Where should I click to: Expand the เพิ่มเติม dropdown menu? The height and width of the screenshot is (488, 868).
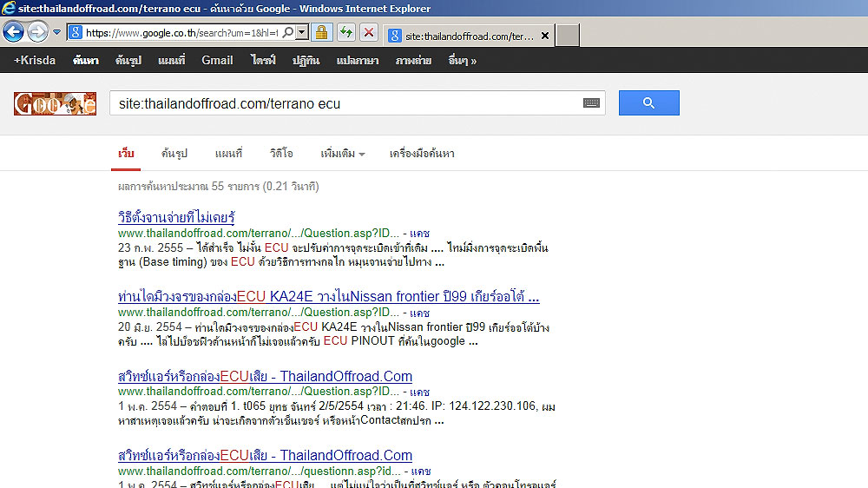pyautogui.click(x=342, y=154)
